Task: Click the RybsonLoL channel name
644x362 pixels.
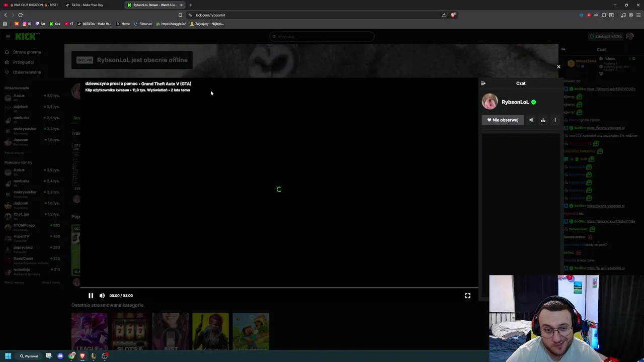Action: click(515, 102)
